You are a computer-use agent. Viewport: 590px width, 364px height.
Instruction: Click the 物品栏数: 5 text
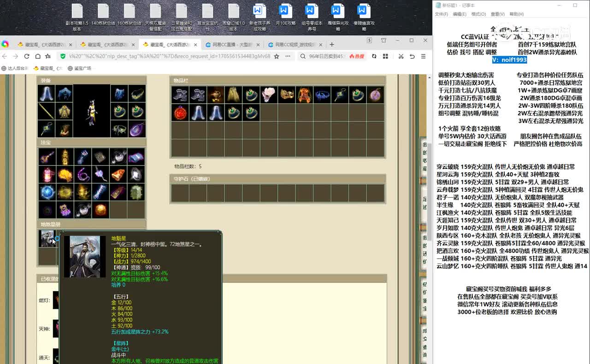pos(188,166)
